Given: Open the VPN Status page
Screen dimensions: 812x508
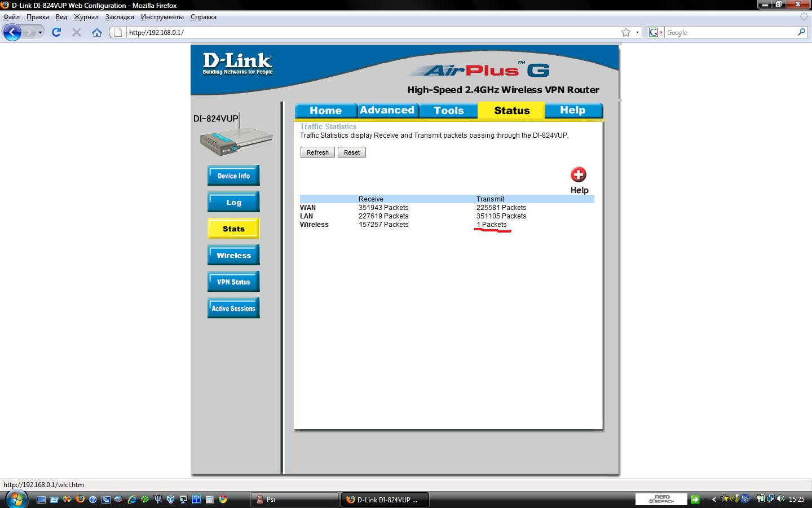Looking at the screenshot, I should 233,282.
